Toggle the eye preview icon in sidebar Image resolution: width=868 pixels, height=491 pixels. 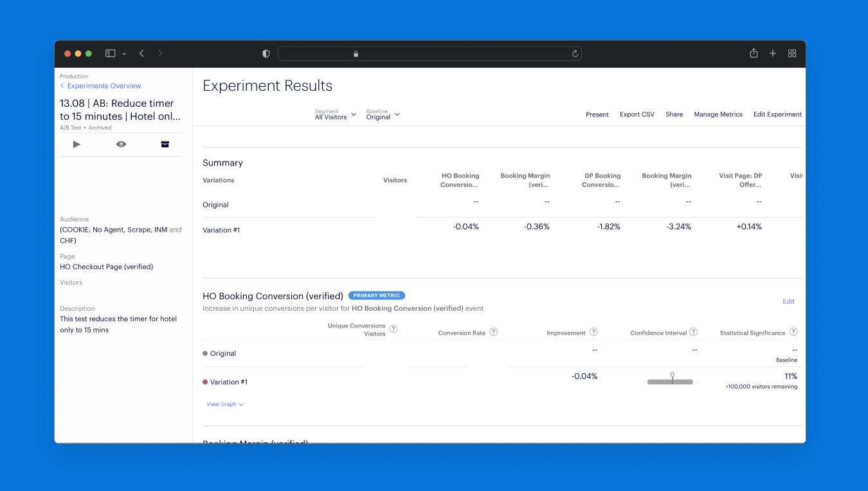click(x=121, y=144)
